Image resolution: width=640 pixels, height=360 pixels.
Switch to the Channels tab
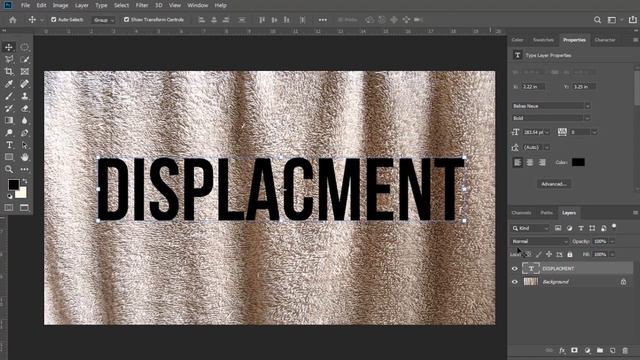click(521, 213)
